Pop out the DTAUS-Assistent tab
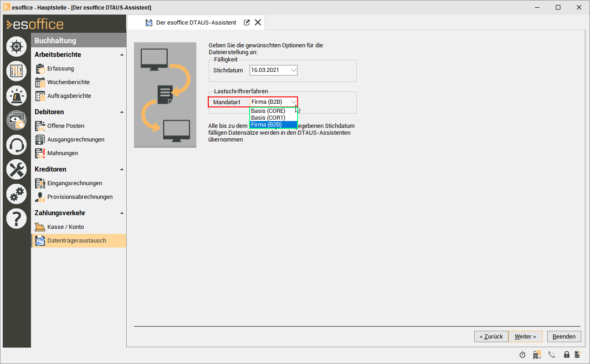The image size is (590, 364). tap(247, 22)
